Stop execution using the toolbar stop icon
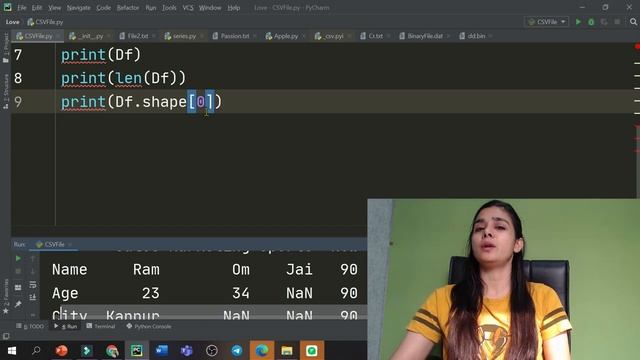This screenshot has width=640, height=360. pyautogui.click(x=617, y=22)
